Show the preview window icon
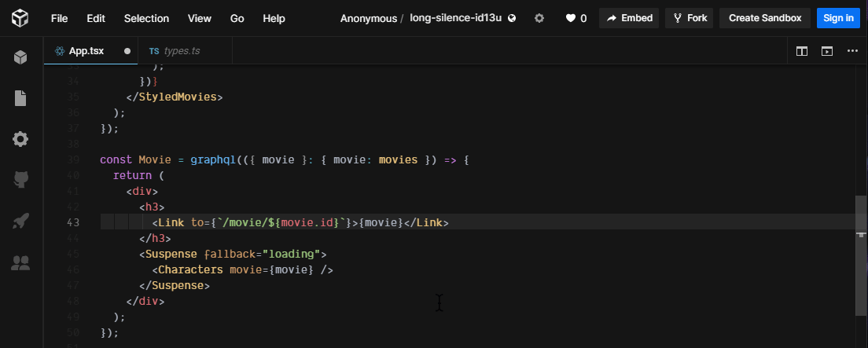Screen dimensions: 868x348 [827, 51]
